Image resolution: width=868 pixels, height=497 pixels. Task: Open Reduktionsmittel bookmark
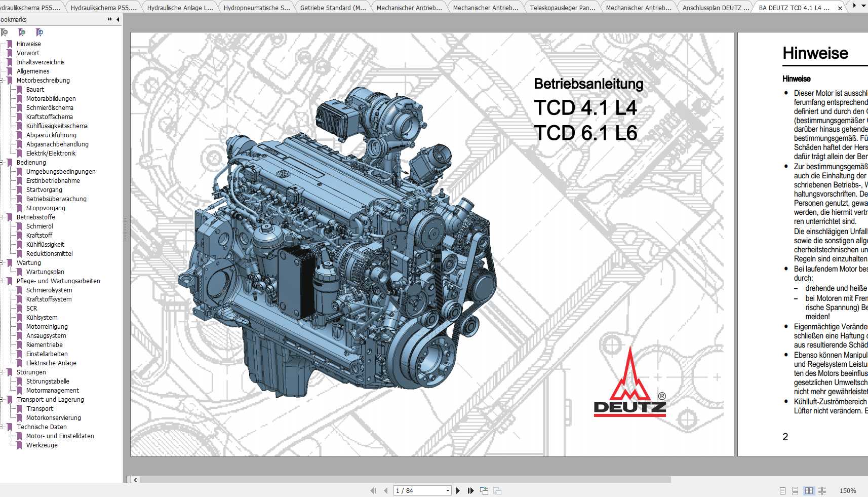[x=50, y=253]
